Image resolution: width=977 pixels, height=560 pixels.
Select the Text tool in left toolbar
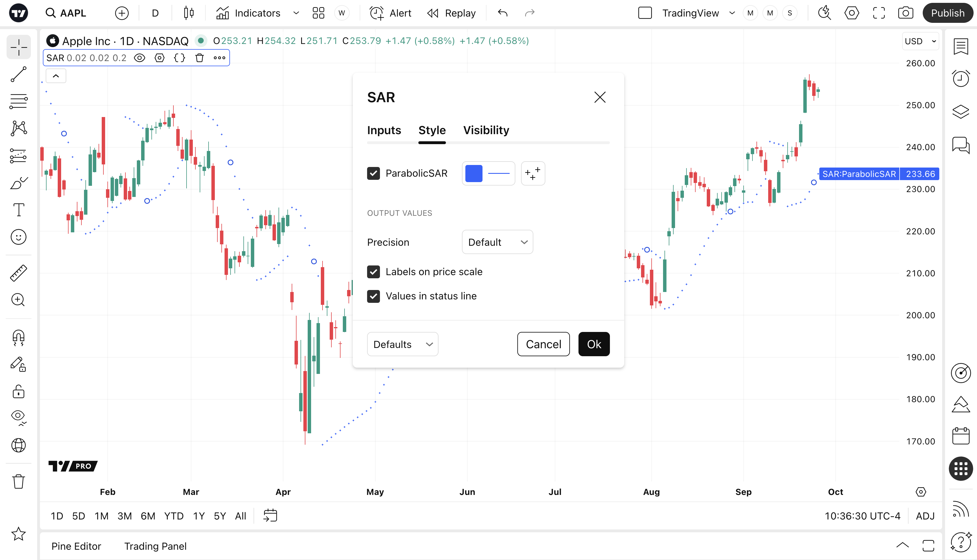pyautogui.click(x=19, y=210)
